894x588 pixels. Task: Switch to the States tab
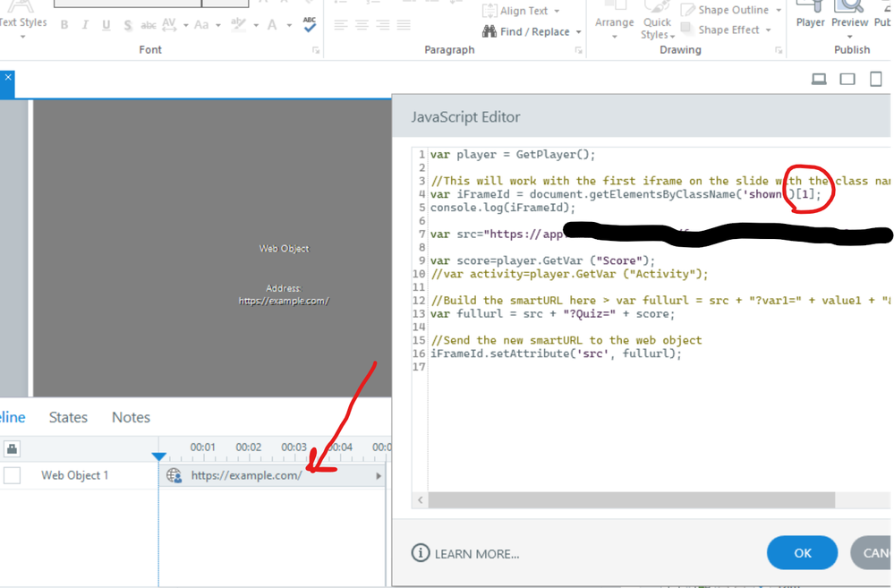pyautogui.click(x=68, y=417)
